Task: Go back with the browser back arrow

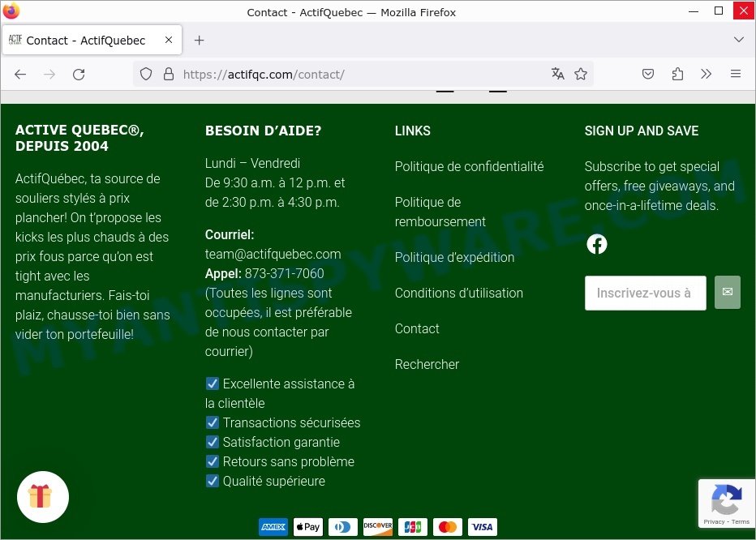Action: point(20,75)
